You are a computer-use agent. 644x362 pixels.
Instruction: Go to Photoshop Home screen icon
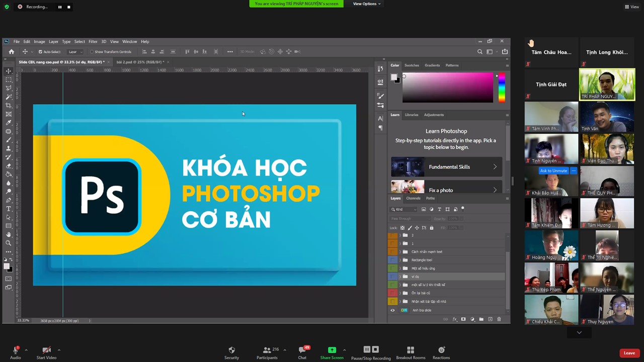[12, 51]
